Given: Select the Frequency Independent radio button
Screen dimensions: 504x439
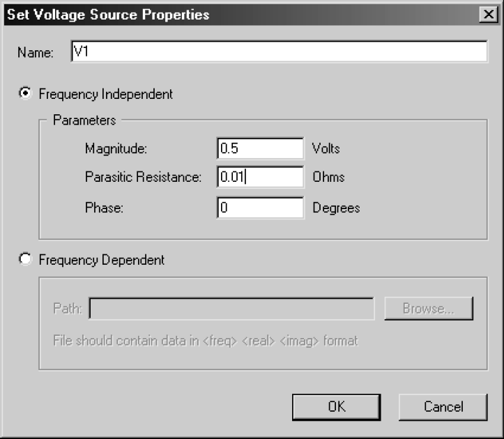Looking at the screenshot, I should (26, 93).
